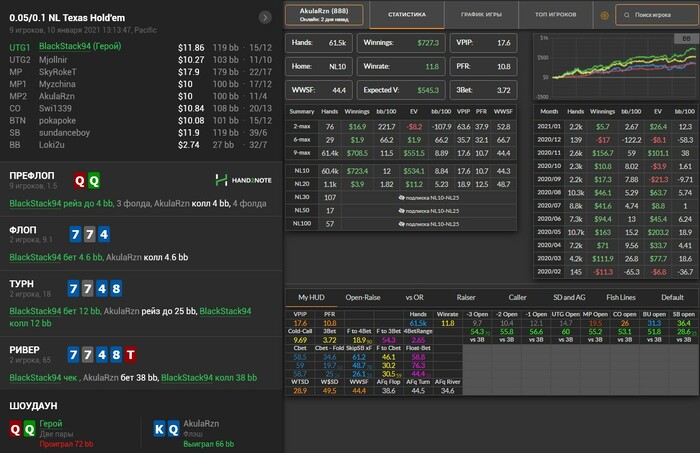Click the subscription lock icon in NL100 row

401,224
